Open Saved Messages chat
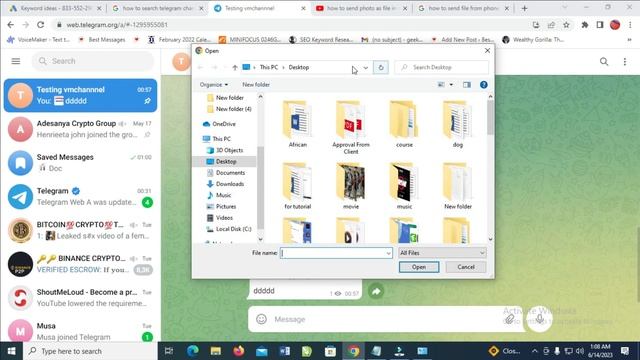Screen dimensions: 640x360 point(80,163)
